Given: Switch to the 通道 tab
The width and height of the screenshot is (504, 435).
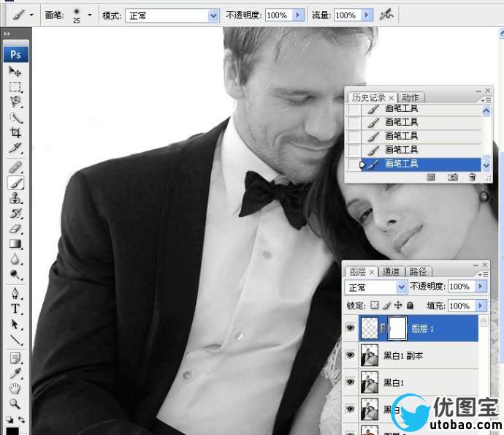Looking at the screenshot, I should point(391,271).
